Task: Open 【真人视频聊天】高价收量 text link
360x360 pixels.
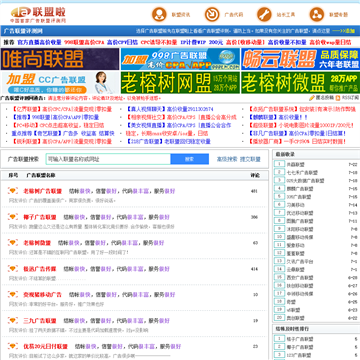Action: click(169, 109)
